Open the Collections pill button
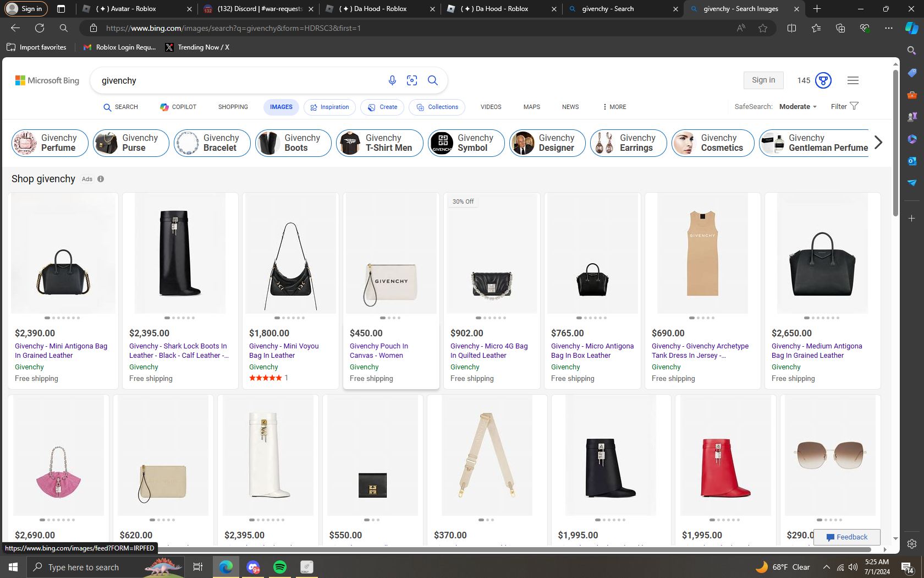 437,107
